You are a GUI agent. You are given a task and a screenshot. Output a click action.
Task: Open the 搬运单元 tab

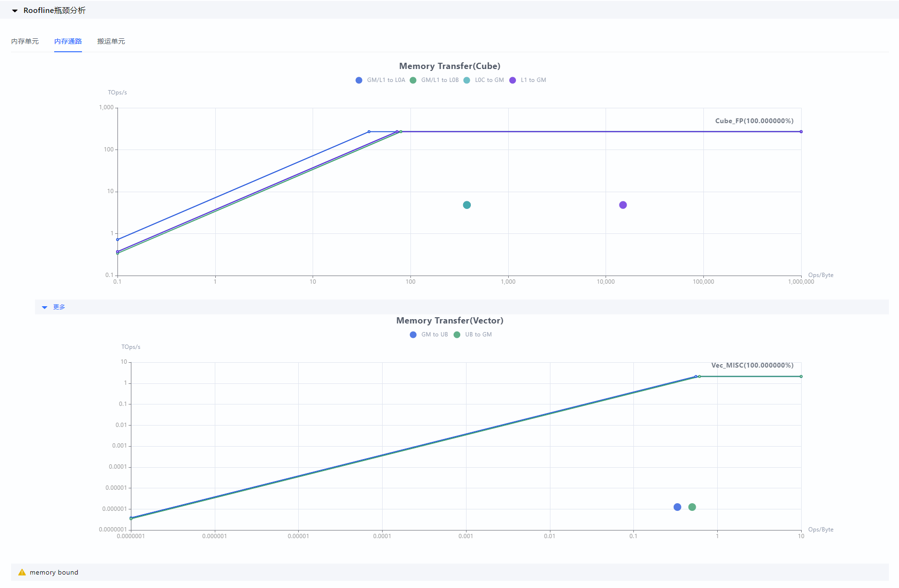(x=111, y=41)
